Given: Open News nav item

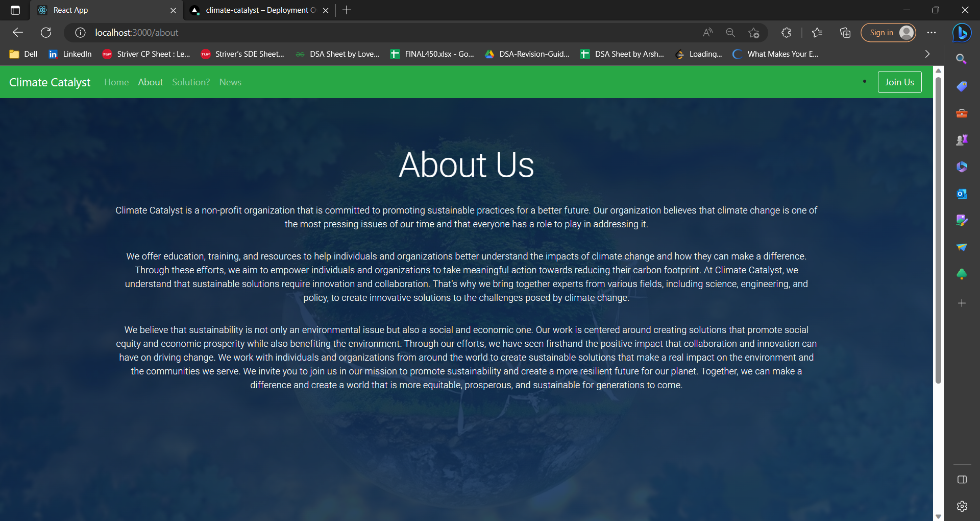Looking at the screenshot, I should click(230, 82).
